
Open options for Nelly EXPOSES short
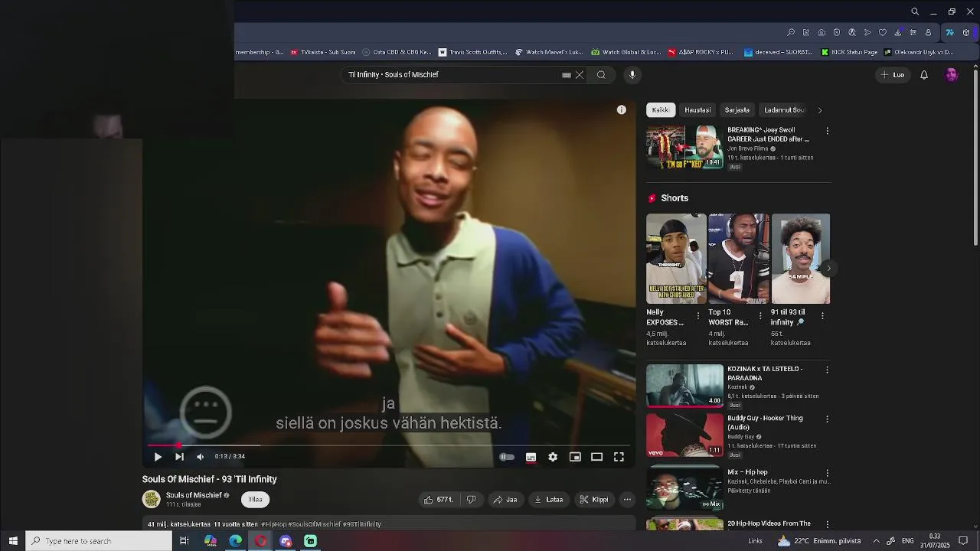click(x=697, y=315)
